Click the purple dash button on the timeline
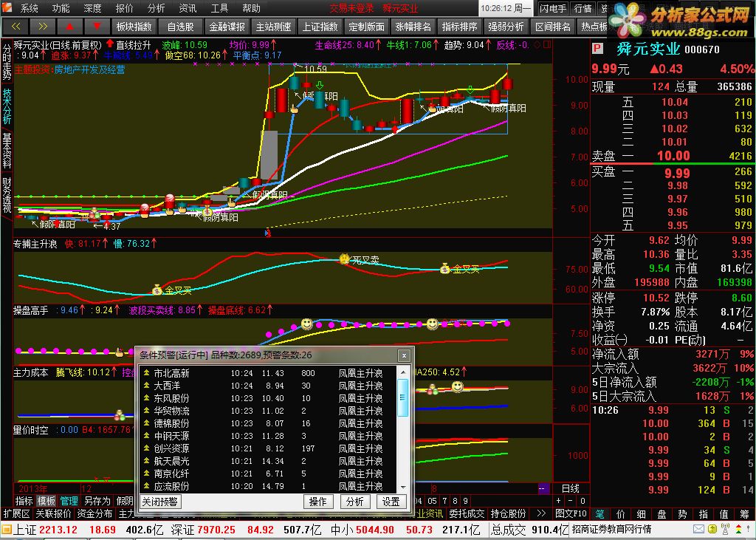 pyautogui.click(x=542, y=489)
